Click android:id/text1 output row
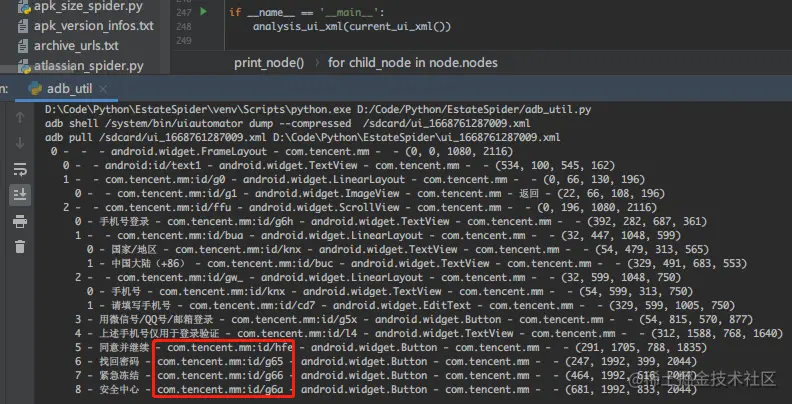 pyautogui.click(x=339, y=166)
